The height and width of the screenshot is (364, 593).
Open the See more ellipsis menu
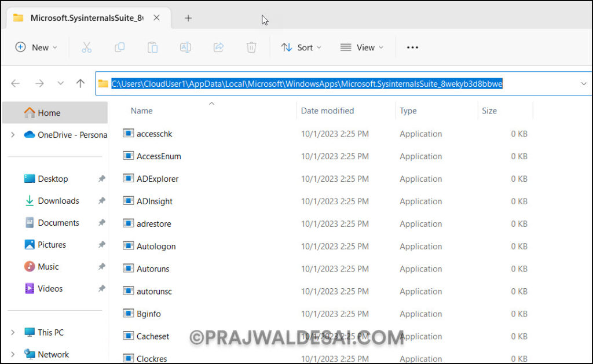point(412,47)
